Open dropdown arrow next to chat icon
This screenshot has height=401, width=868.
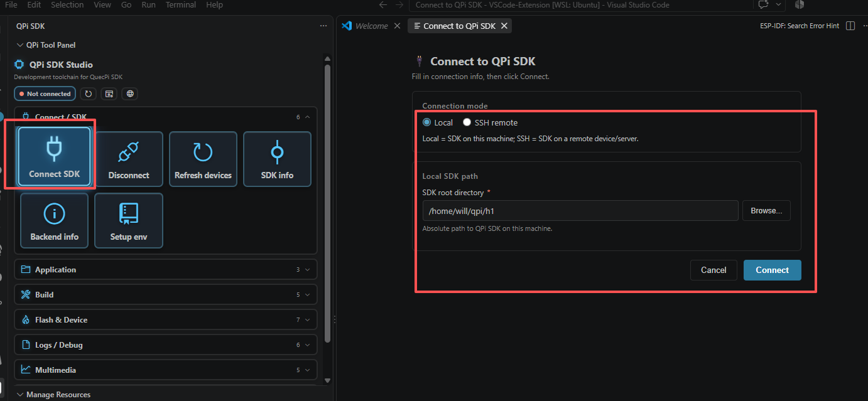click(x=779, y=4)
